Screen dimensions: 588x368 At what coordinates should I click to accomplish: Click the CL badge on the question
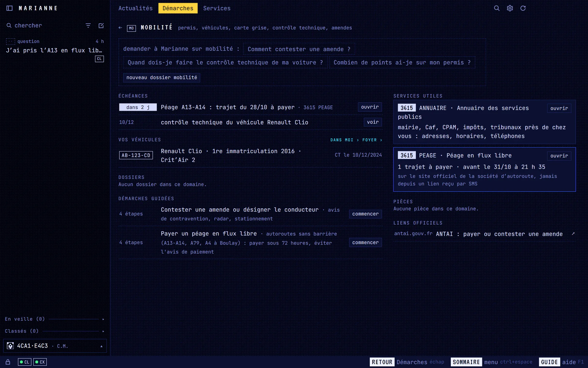pyautogui.click(x=99, y=59)
